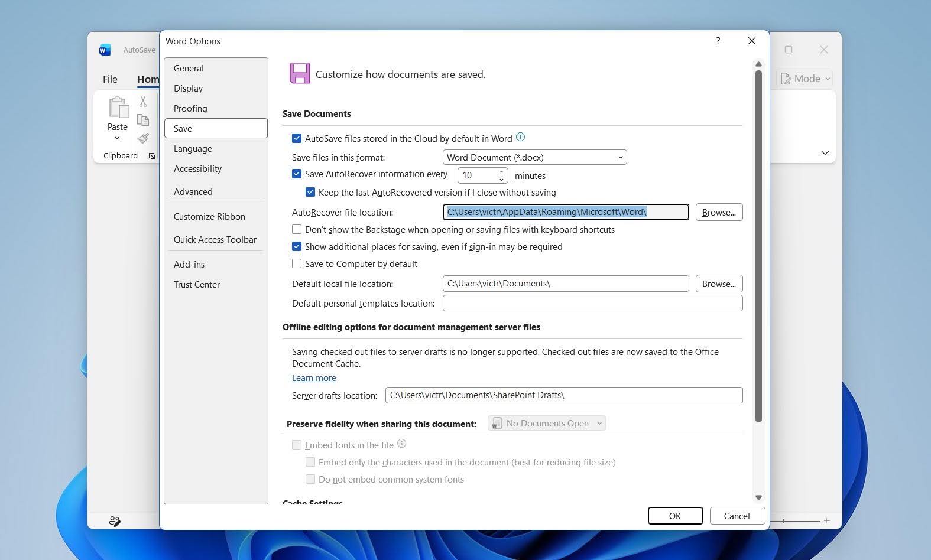Click the info icon next to Embed fonts
Screen dimensions: 931x560
pos(401,444)
